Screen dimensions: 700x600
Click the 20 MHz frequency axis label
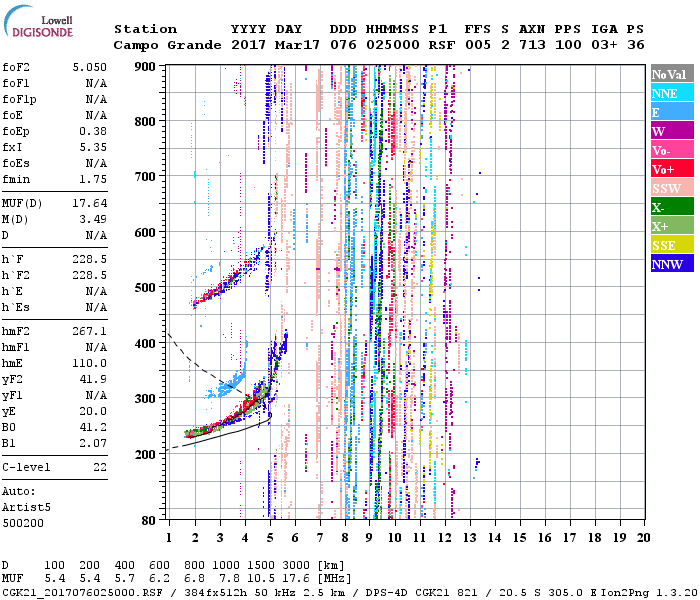643,538
